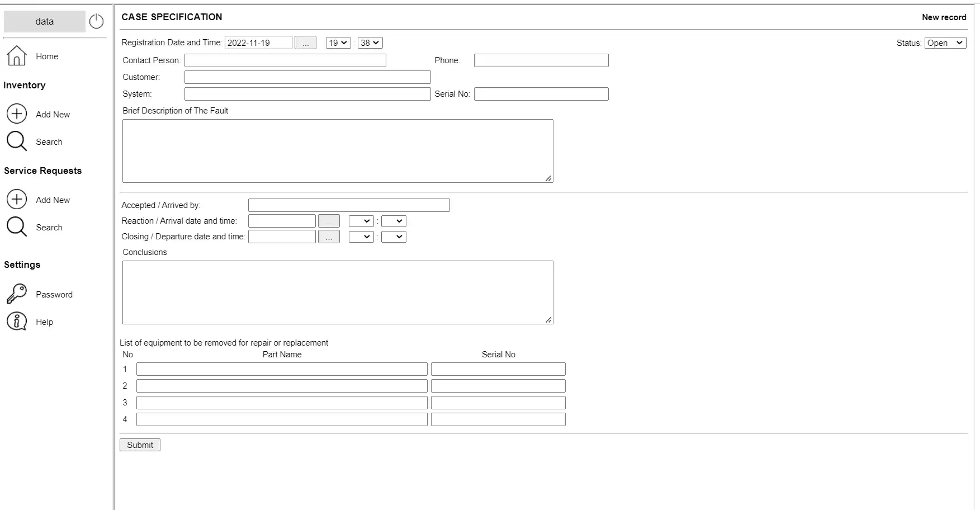
Task: Click the data user button
Action: tap(45, 21)
